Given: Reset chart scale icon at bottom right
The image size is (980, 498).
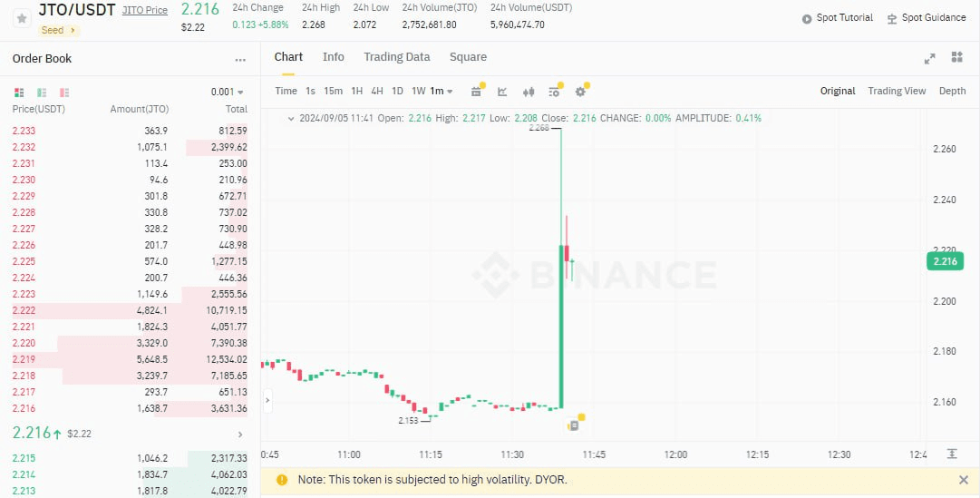Looking at the screenshot, I should coord(952,454).
